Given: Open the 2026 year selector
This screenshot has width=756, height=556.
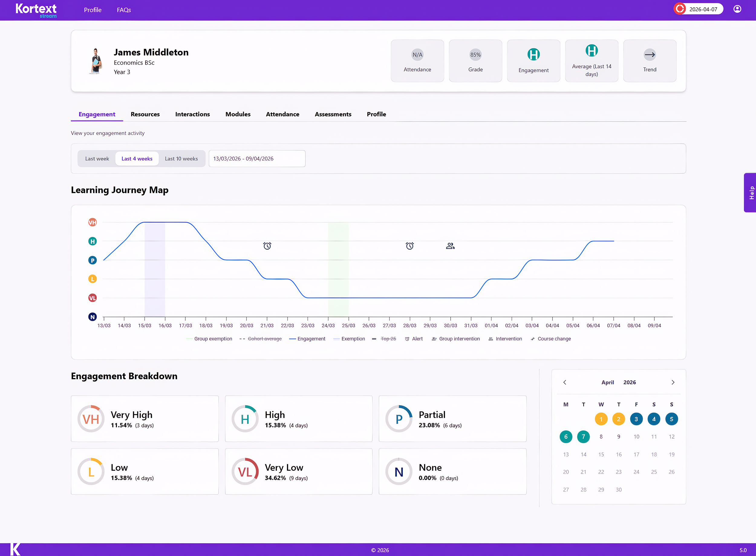Looking at the screenshot, I should point(629,382).
